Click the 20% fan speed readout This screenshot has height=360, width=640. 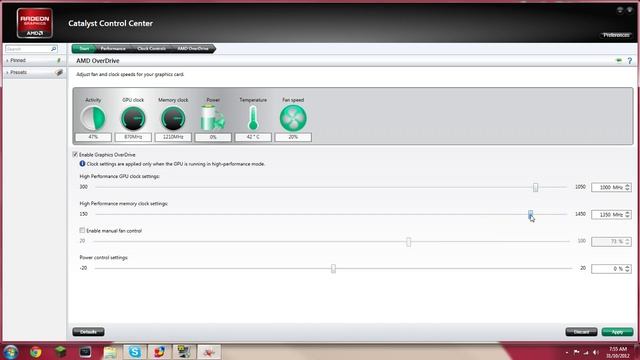click(293, 137)
